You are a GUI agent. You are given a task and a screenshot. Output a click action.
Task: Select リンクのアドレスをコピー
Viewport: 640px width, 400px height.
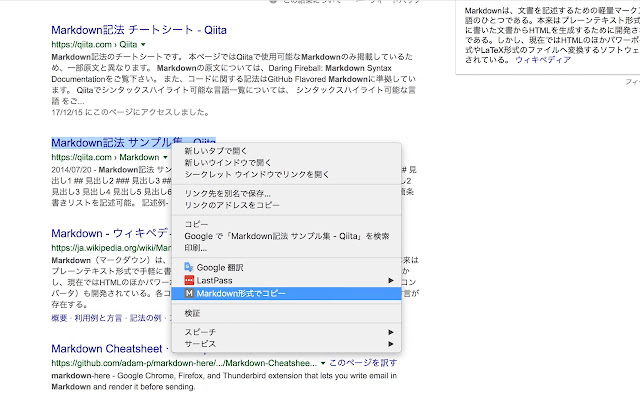(x=286, y=205)
